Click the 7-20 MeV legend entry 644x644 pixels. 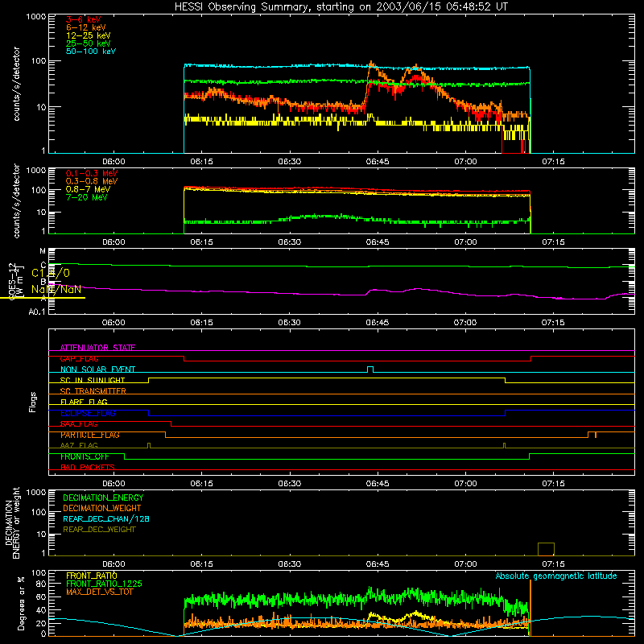(87, 197)
